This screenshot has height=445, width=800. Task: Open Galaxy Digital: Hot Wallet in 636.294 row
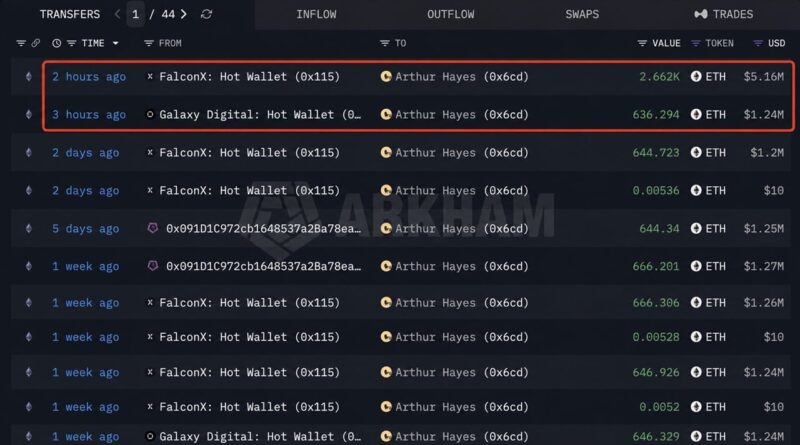[260, 114]
